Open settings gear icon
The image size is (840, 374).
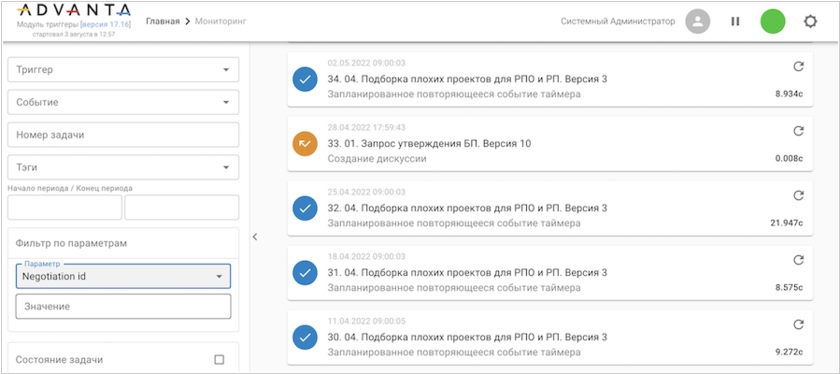[x=811, y=21]
